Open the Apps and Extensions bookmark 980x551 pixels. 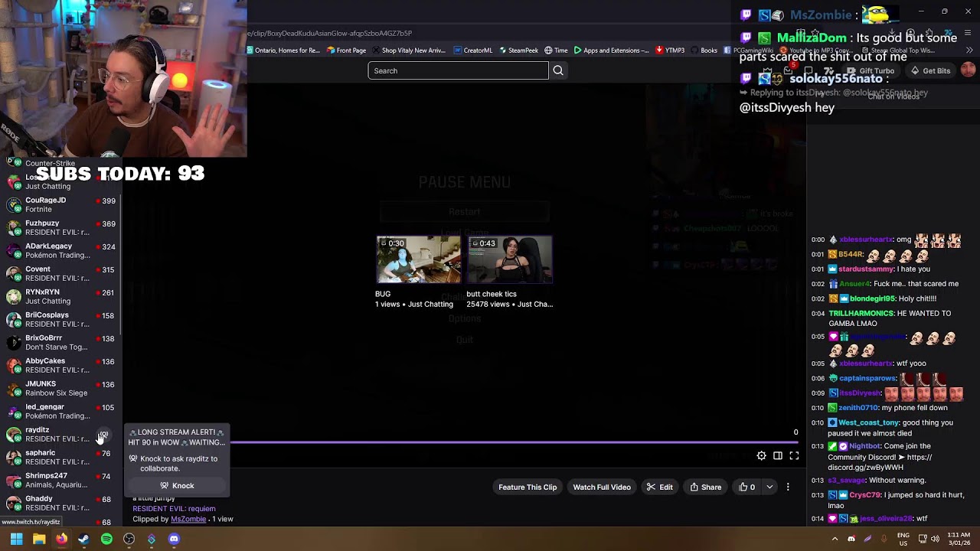[x=611, y=51]
